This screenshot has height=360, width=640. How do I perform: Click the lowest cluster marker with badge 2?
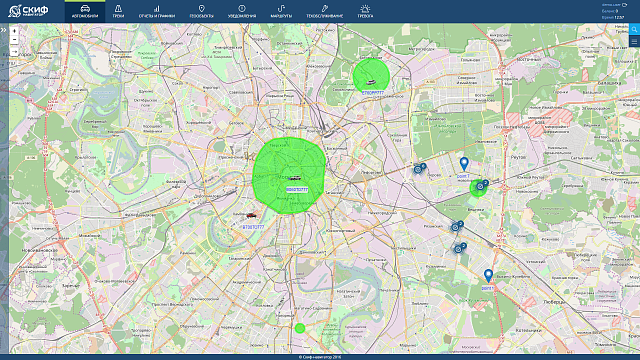click(x=459, y=248)
